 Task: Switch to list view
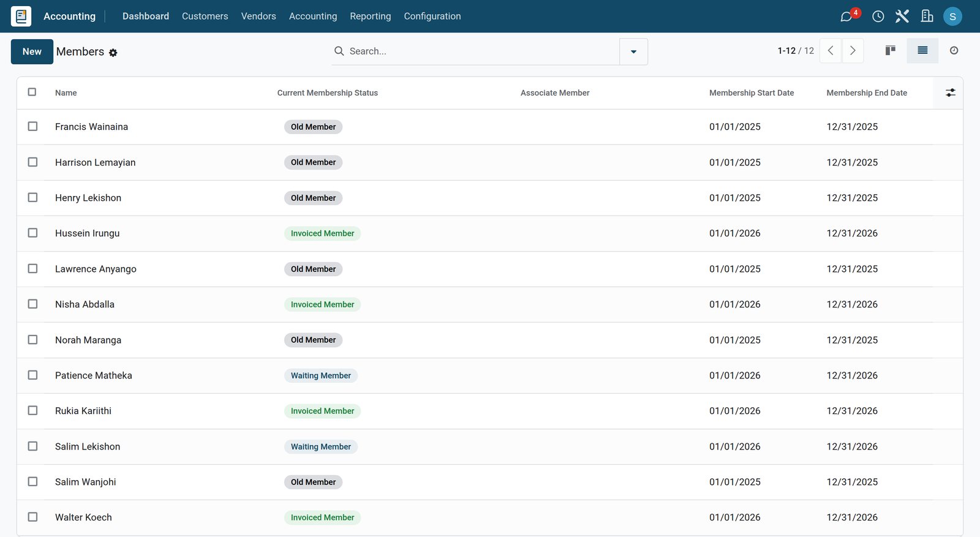[x=922, y=51]
